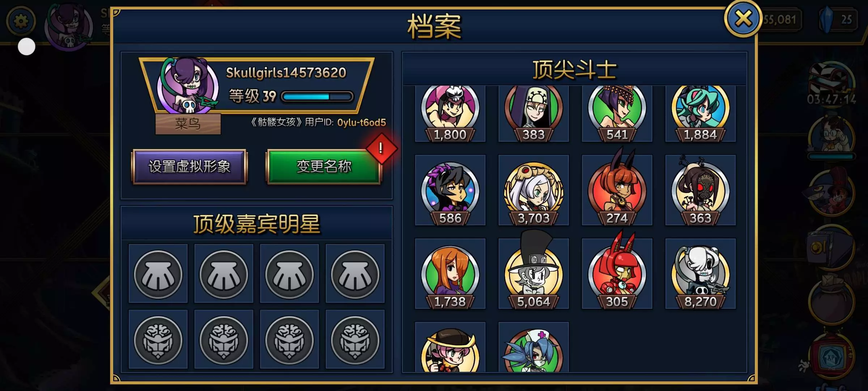Open the orange-haired fighter scored 1,738

pyautogui.click(x=450, y=273)
